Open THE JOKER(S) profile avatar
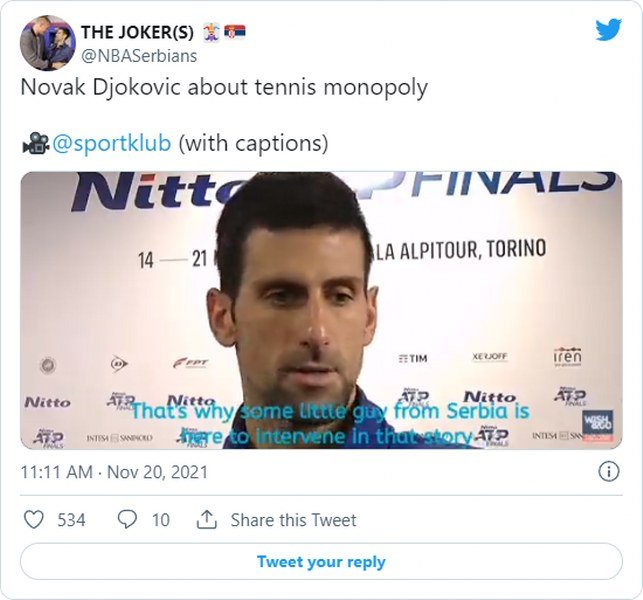Viewport: 643px width, 600px height. coord(48,43)
